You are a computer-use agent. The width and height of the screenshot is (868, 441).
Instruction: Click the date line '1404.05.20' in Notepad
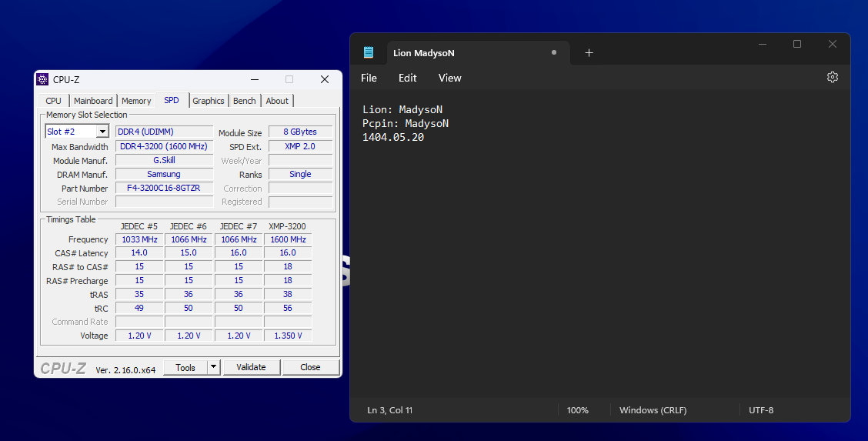(x=393, y=137)
